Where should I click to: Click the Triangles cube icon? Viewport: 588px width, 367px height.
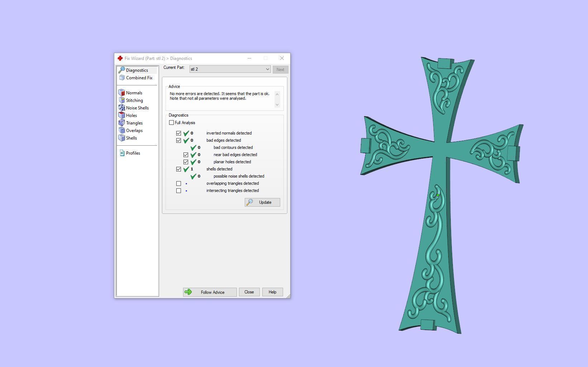coord(122,123)
